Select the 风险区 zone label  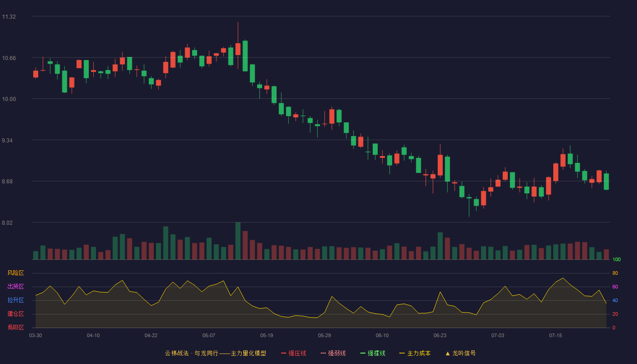pos(15,273)
